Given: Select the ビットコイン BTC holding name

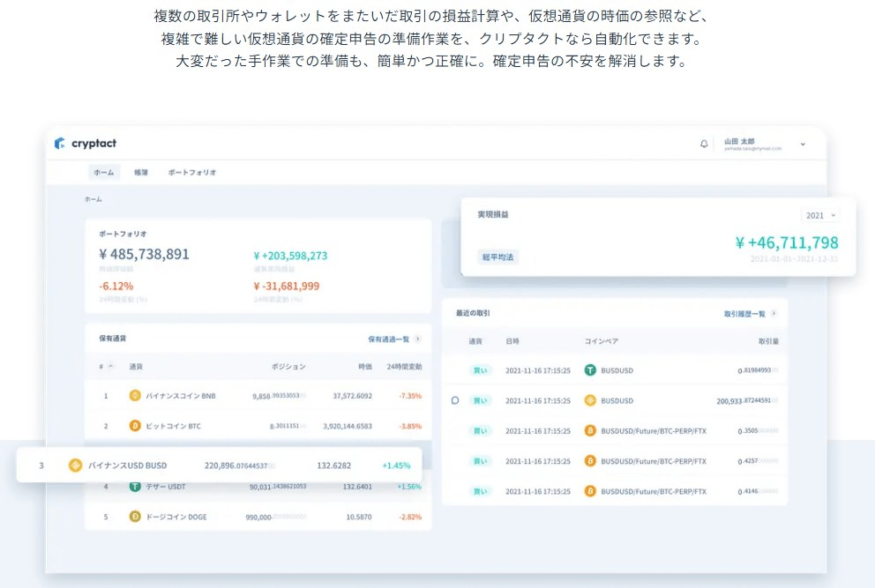Looking at the screenshot, I should tap(173, 426).
